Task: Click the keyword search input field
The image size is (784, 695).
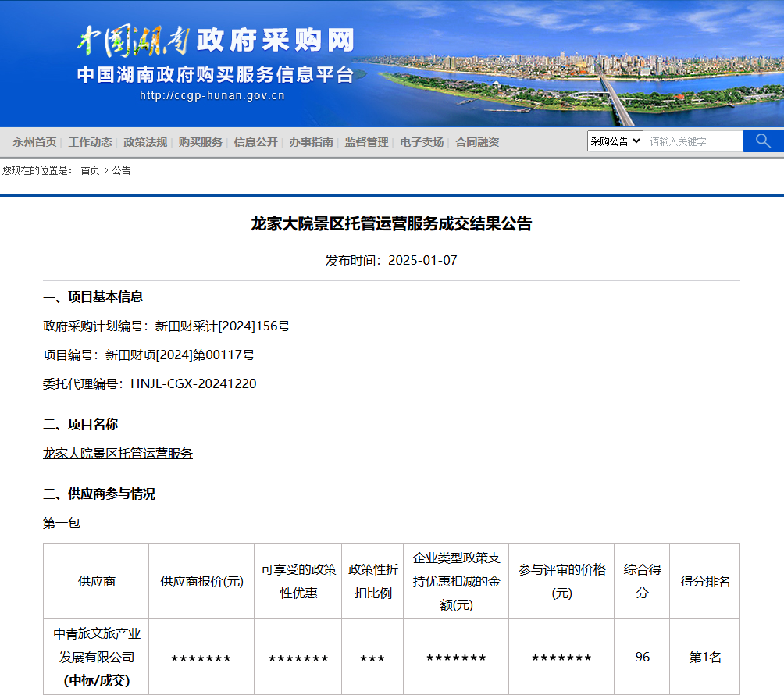Action: click(x=693, y=141)
